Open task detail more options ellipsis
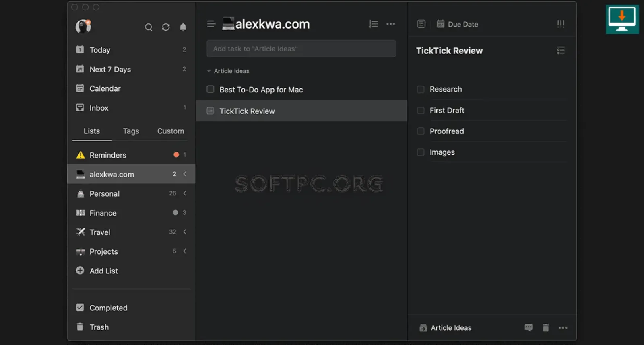Viewport: 644px width, 345px height. click(x=563, y=328)
